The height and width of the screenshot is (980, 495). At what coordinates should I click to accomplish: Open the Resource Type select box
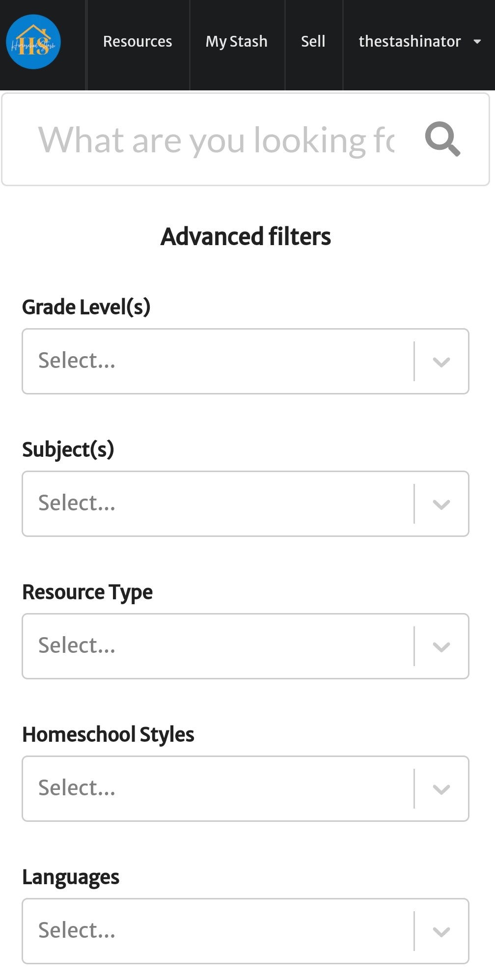pyautogui.click(x=246, y=646)
